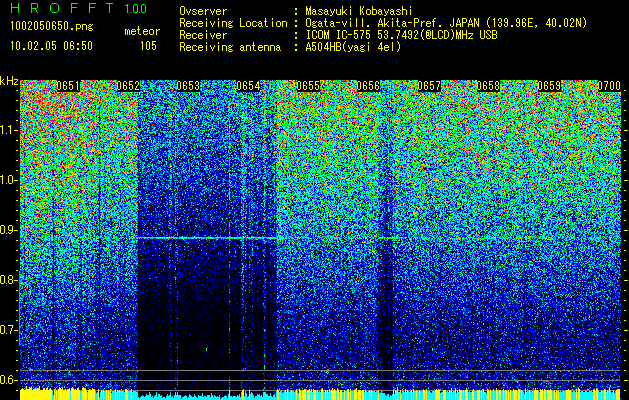Click the 0700 time marker
This screenshot has width=629, height=400.
pos(609,86)
